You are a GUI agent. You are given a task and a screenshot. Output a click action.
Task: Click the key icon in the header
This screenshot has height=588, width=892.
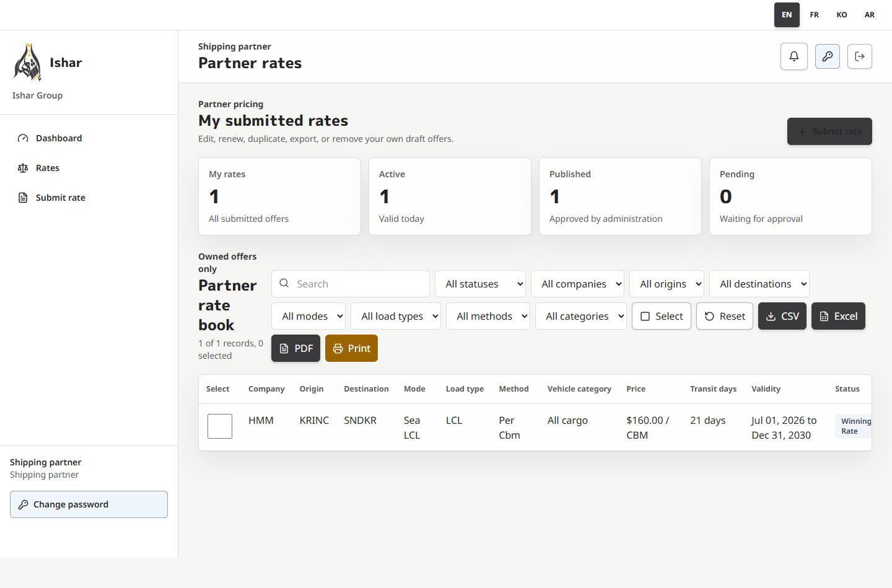pos(828,56)
